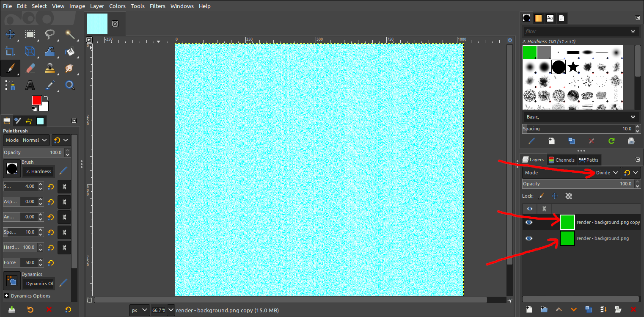Screen dimensions: 644x317
Task: Select the 'render - background.png copy' layer thumbnail
Action: [x=567, y=222]
